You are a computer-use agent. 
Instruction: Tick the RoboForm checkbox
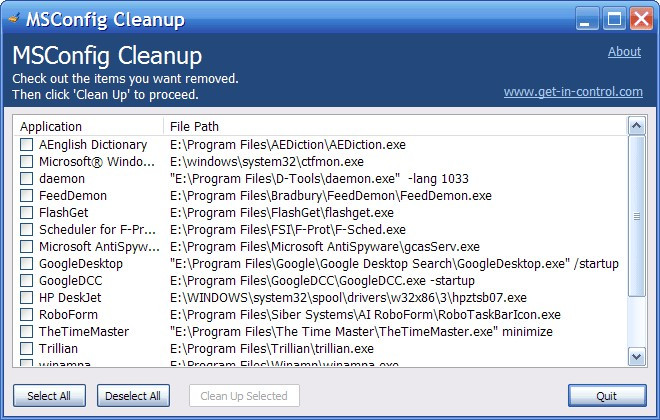point(27,315)
